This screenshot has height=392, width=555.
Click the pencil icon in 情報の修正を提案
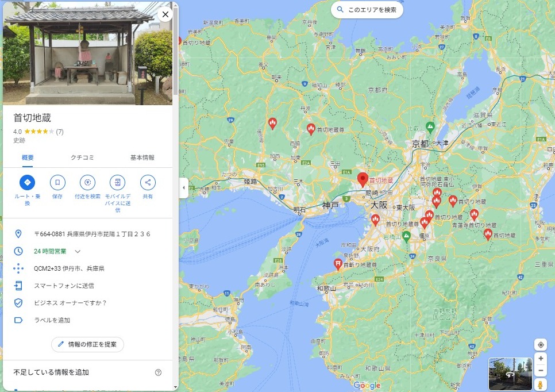[x=60, y=344]
